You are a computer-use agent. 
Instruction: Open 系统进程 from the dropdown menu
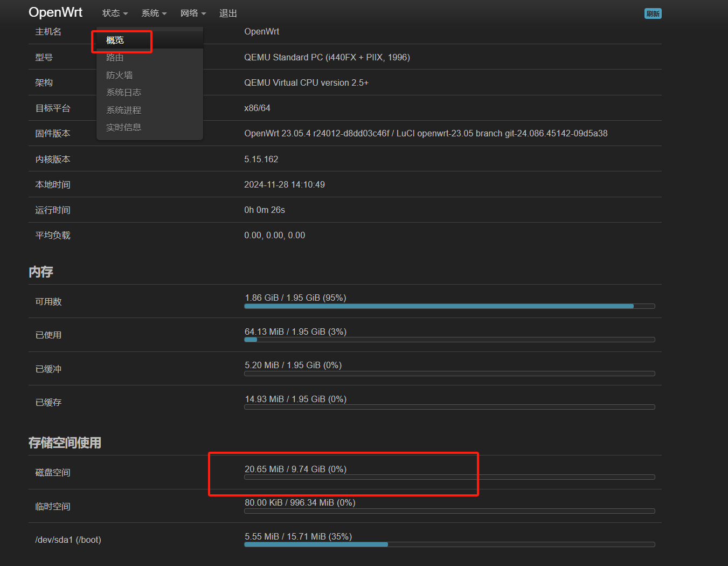click(150, 110)
